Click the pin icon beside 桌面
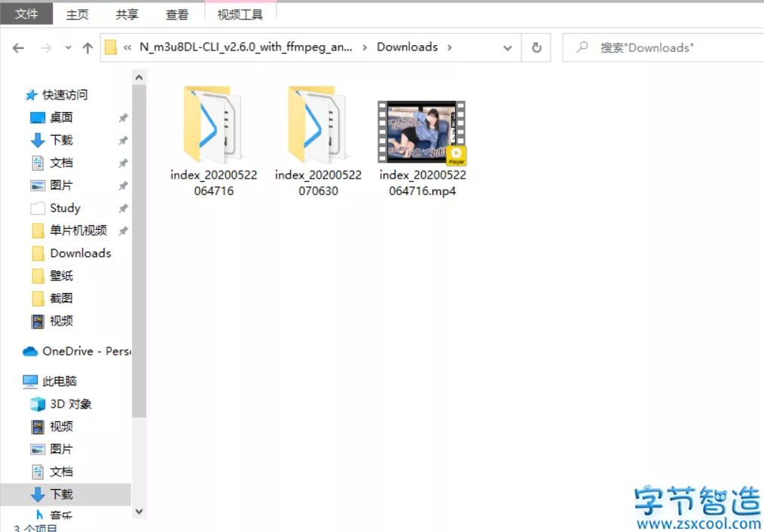This screenshot has height=532, width=764. click(x=124, y=118)
